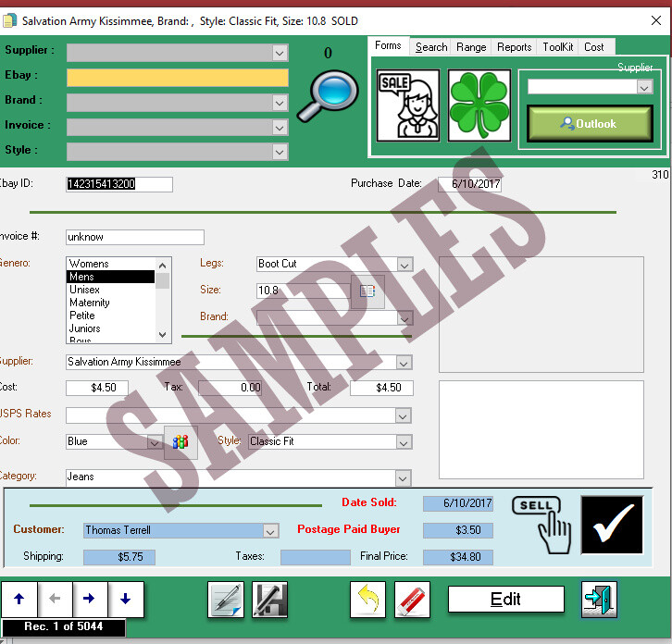Select Unisex in the Genero list
This screenshot has height=644, width=672.
coord(110,290)
